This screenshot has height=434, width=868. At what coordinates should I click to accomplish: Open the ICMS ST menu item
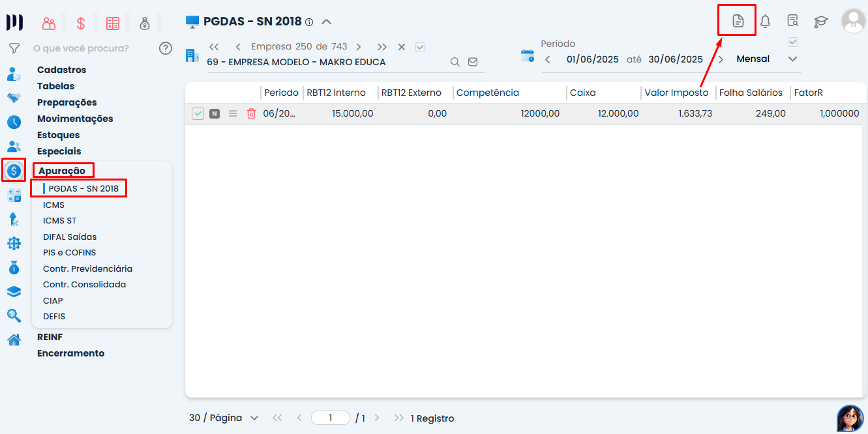click(x=59, y=221)
